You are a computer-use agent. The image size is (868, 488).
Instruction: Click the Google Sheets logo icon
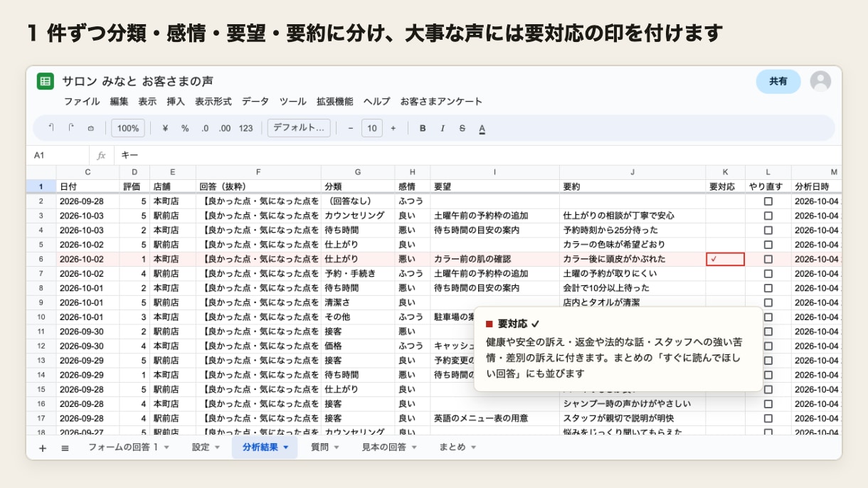(x=46, y=81)
